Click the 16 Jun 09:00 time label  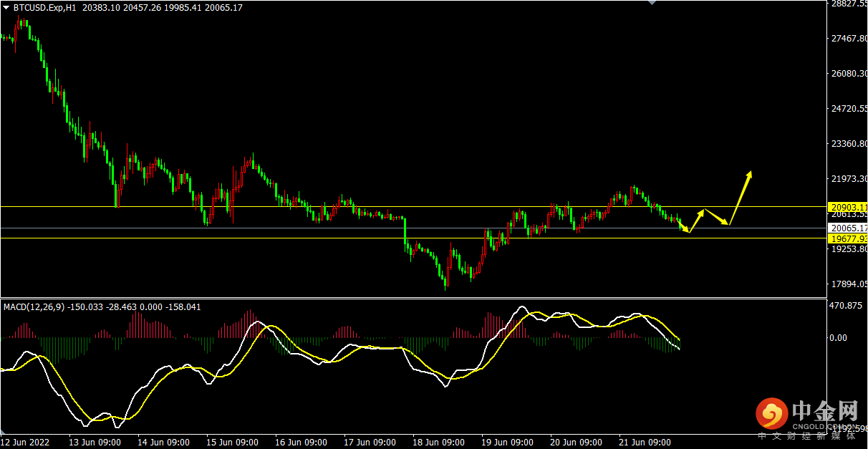(301, 443)
